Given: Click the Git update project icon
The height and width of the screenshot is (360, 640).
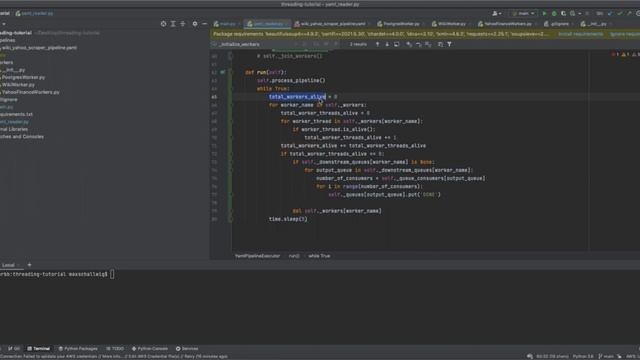Looking at the screenshot, I should (610, 13).
